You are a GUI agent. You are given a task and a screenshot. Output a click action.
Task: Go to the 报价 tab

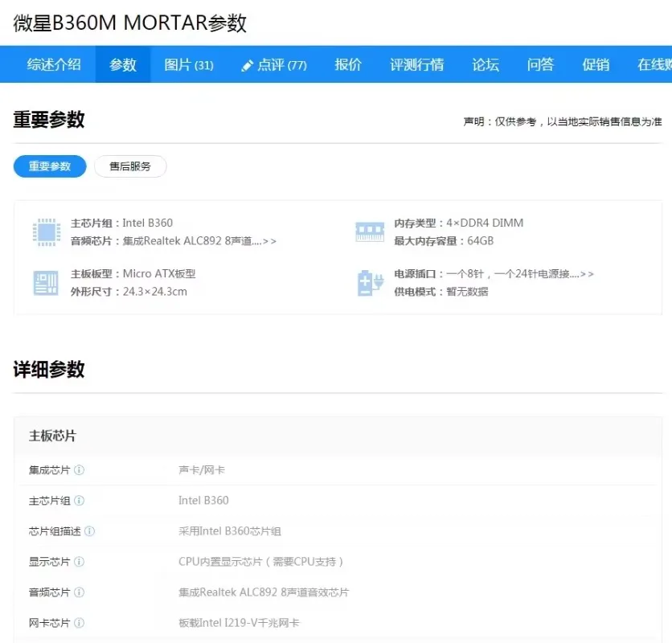tap(348, 65)
